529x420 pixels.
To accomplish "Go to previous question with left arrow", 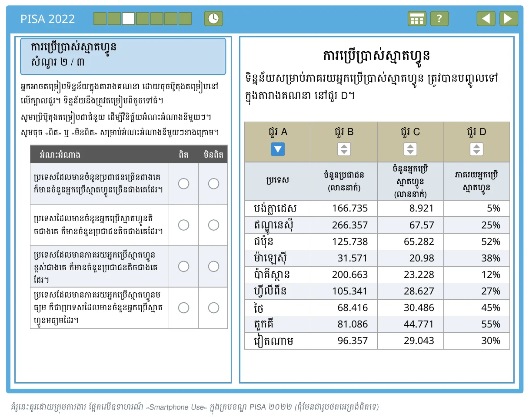I will (x=486, y=19).
